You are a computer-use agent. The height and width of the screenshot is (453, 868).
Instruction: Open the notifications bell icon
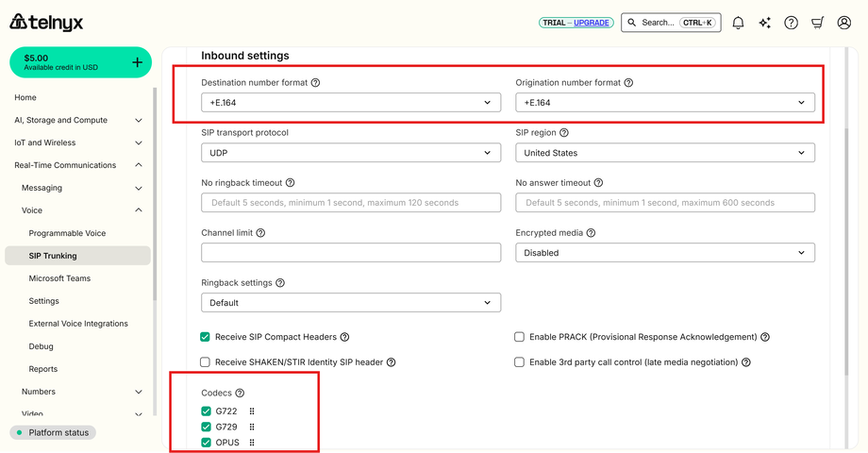click(x=738, y=23)
